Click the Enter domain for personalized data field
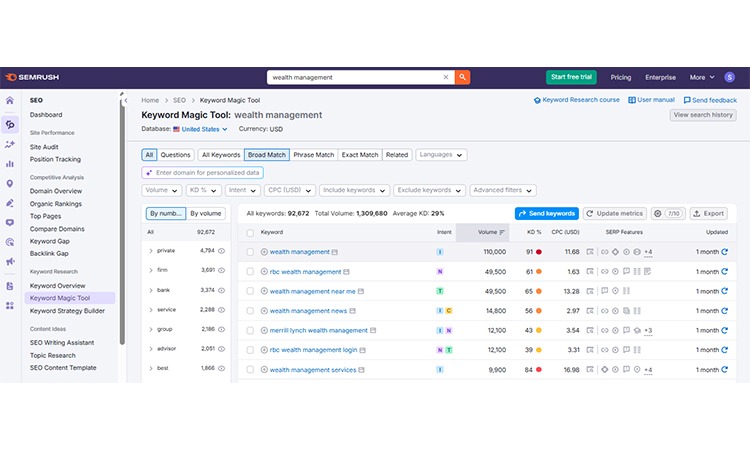 [x=202, y=173]
